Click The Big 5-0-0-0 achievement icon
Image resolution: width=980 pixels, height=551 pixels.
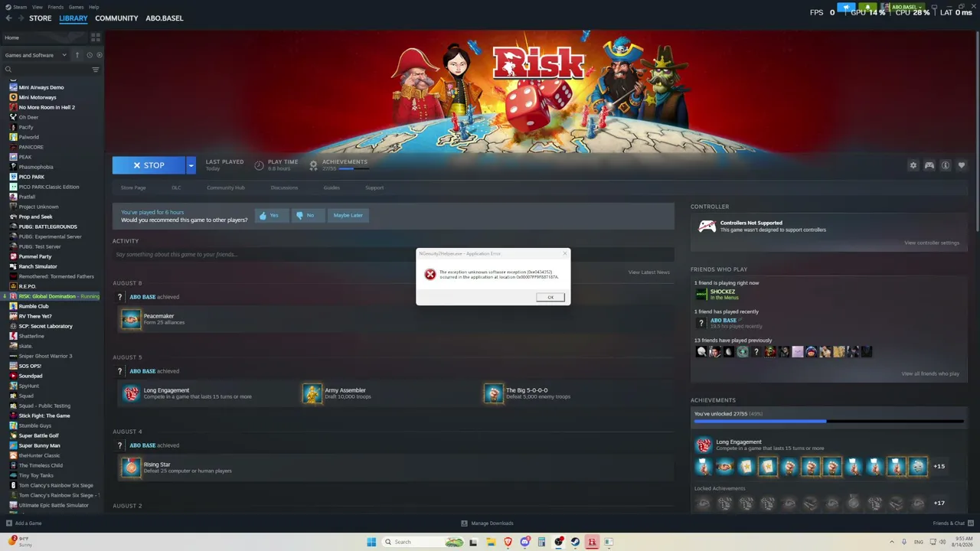click(494, 393)
